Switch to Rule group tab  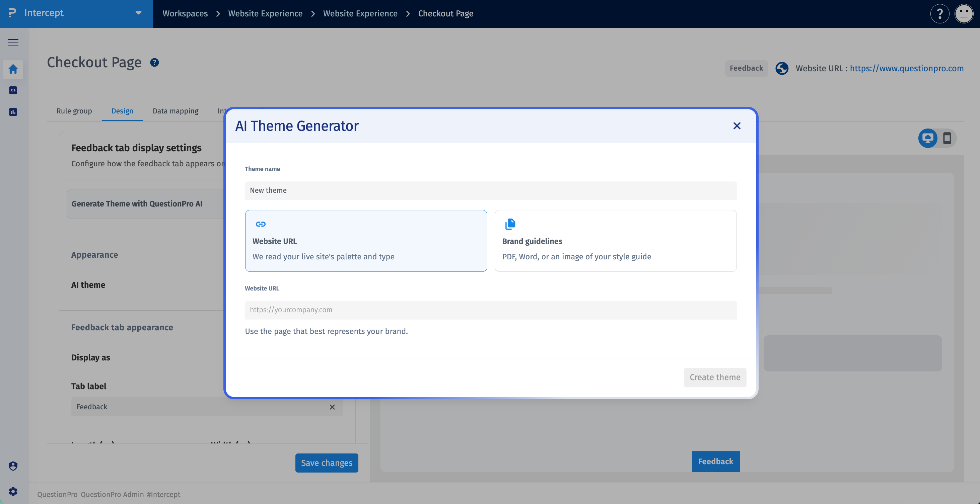(x=74, y=111)
